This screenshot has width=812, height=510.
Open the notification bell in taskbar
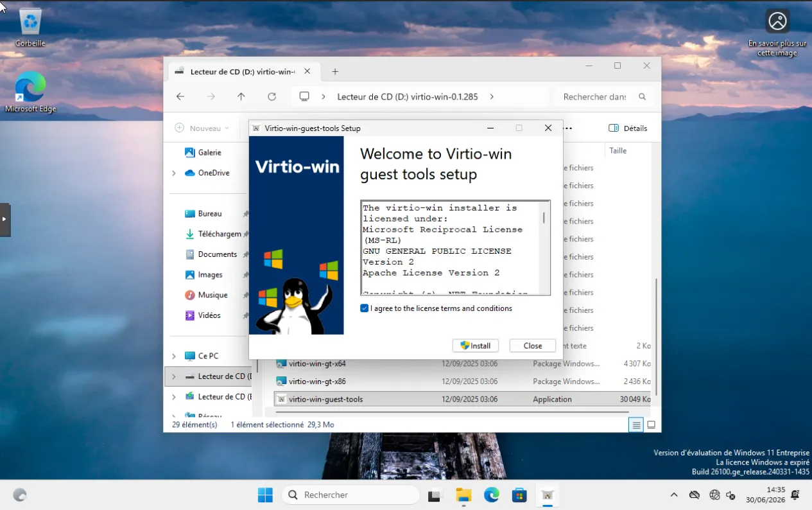coord(795,495)
